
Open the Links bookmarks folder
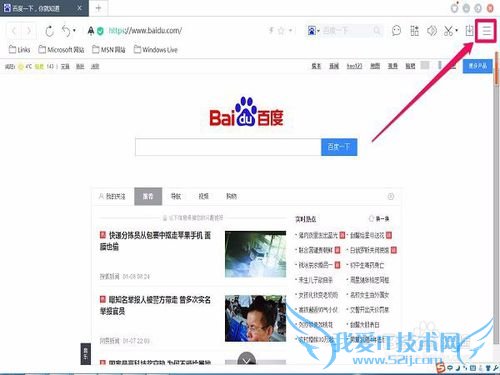click(x=19, y=50)
